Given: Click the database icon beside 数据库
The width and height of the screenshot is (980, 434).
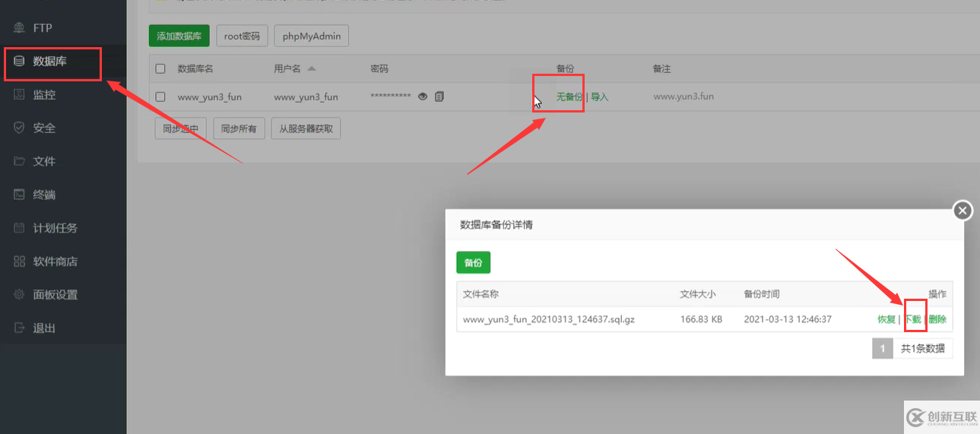Looking at the screenshot, I should point(19,61).
